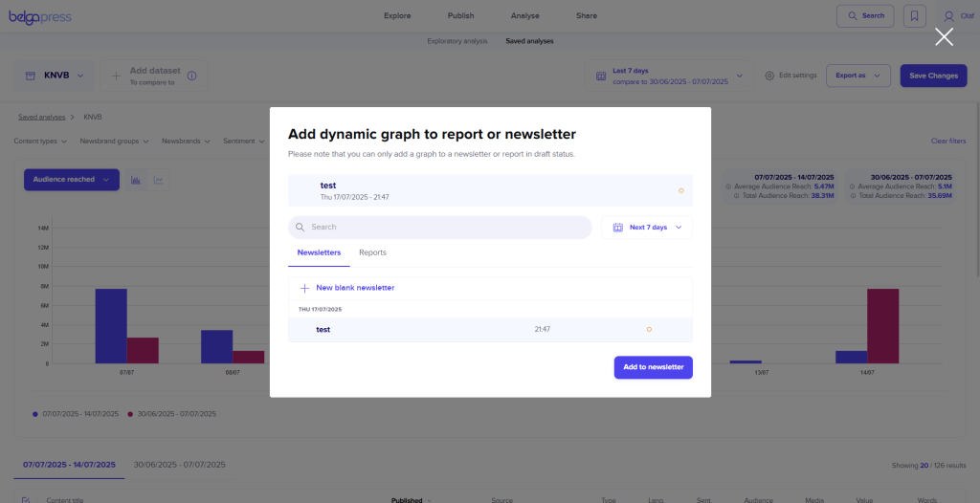Viewport: 980px width, 503px height.
Task: Click the calendar icon beside Next 7 days
Action: [618, 228]
